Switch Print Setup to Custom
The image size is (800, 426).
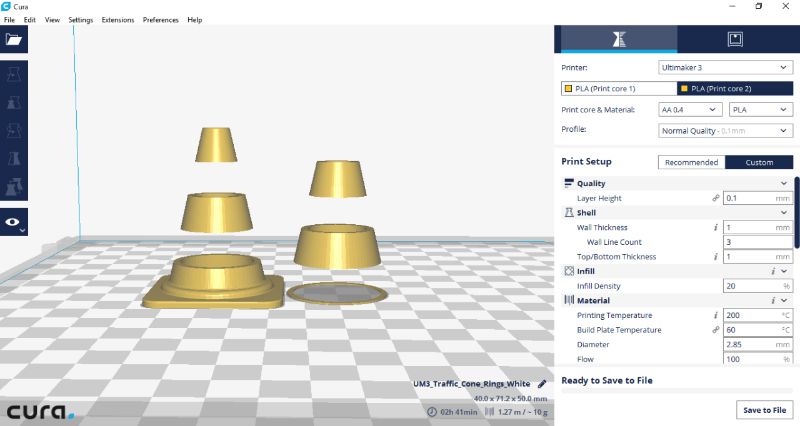(759, 162)
